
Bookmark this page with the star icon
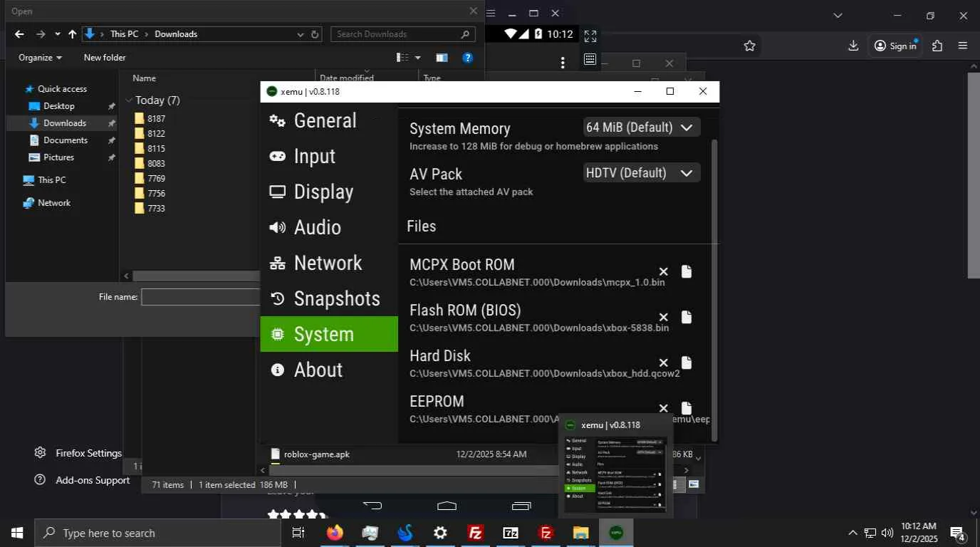pos(749,46)
